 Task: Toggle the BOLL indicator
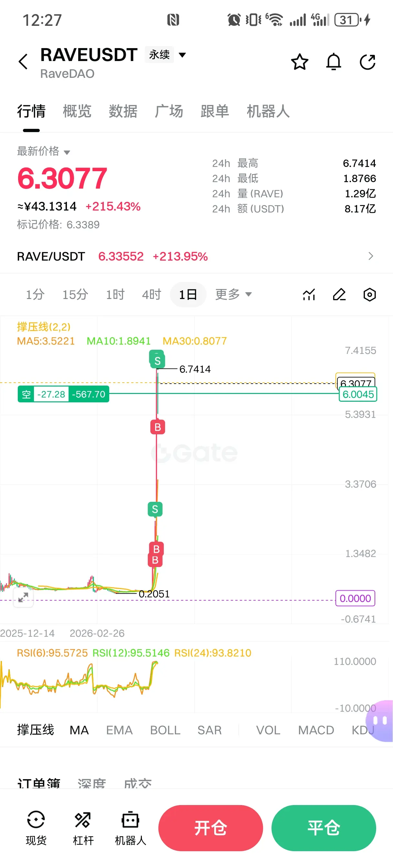pyautogui.click(x=165, y=730)
